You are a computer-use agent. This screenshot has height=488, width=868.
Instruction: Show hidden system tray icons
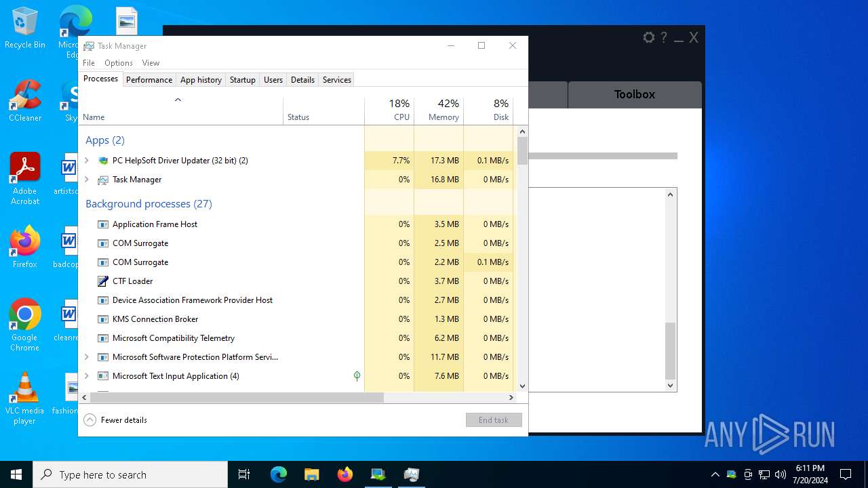[x=715, y=474]
